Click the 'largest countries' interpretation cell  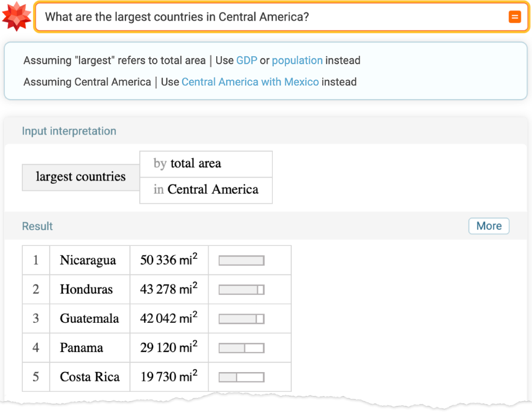[x=81, y=177]
